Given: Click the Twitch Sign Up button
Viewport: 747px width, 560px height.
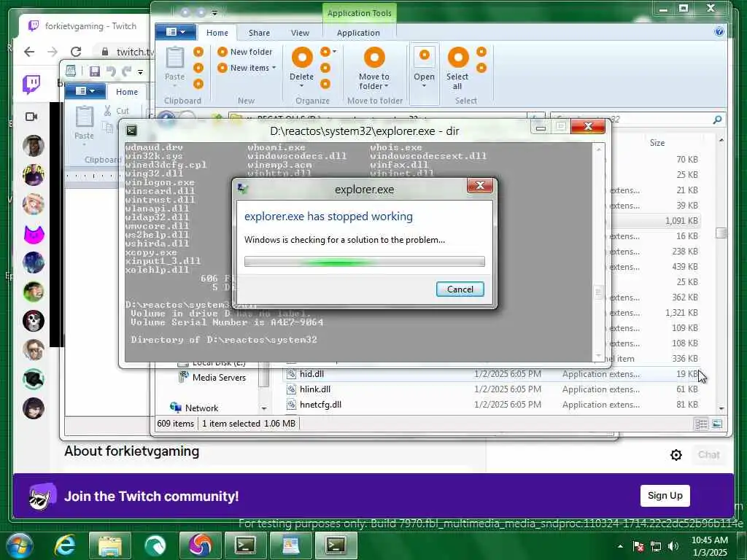Looking at the screenshot, I should (665, 496).
